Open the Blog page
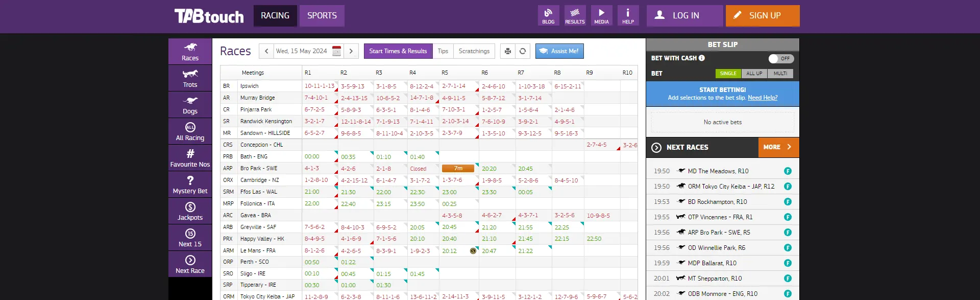Image resolution: width=980 pixels, height=300 pixels. (548, 15)
